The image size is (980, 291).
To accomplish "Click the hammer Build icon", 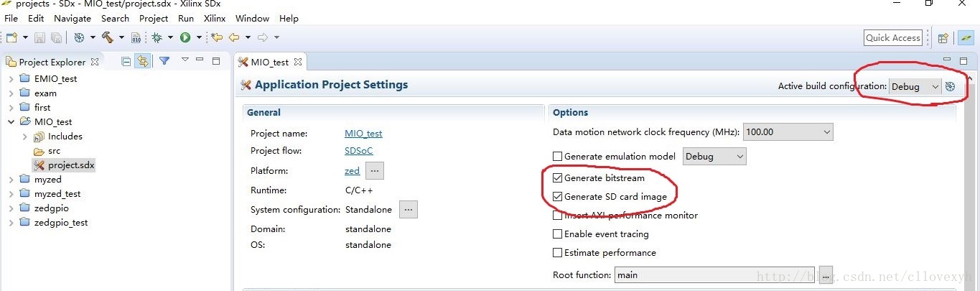I will [108, 37].
